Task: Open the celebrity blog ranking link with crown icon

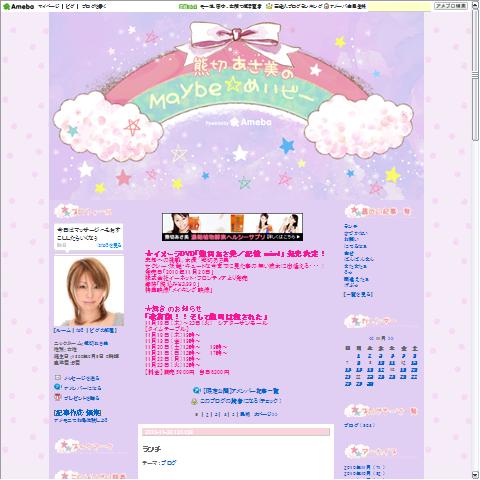Action: (x=294, y=6)
